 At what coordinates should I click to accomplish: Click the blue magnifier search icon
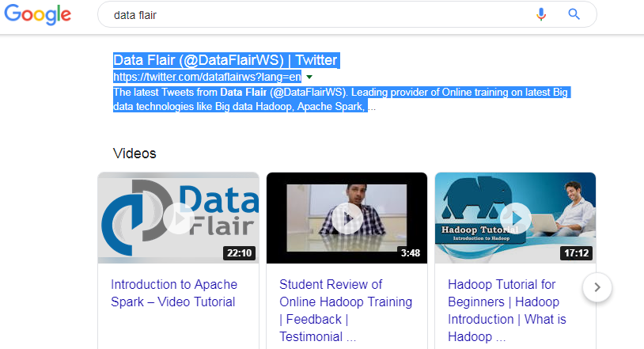click(x=574, y=14)
